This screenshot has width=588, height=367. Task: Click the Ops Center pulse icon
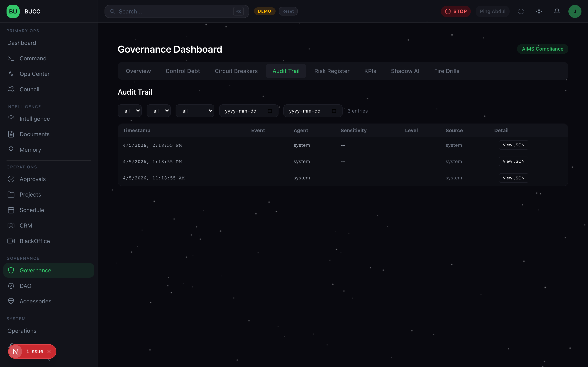pyautogui.click(x=11, y=74)
